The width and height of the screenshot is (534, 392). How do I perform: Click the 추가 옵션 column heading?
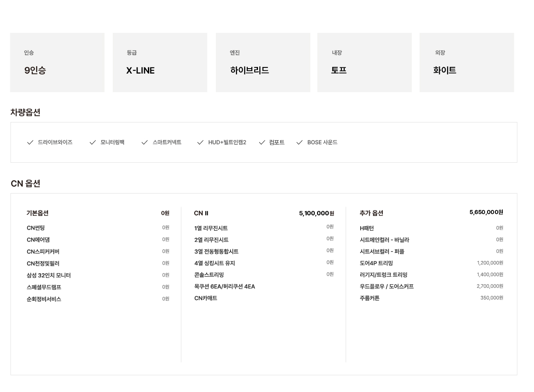pyautogui.click(x=371, y=213)
